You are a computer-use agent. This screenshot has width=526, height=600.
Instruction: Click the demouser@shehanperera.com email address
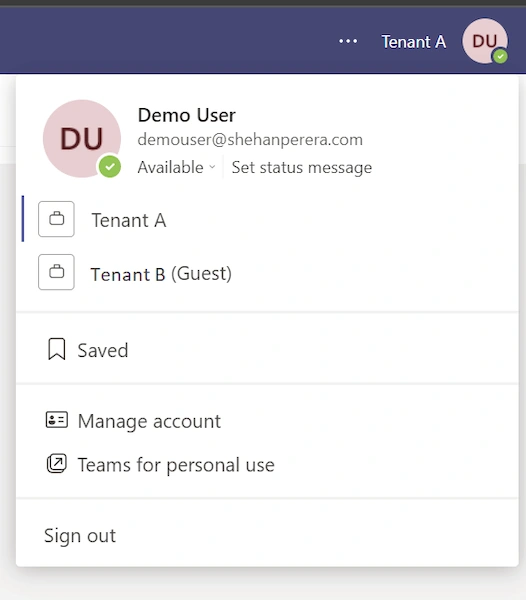[x=250, y=139]
